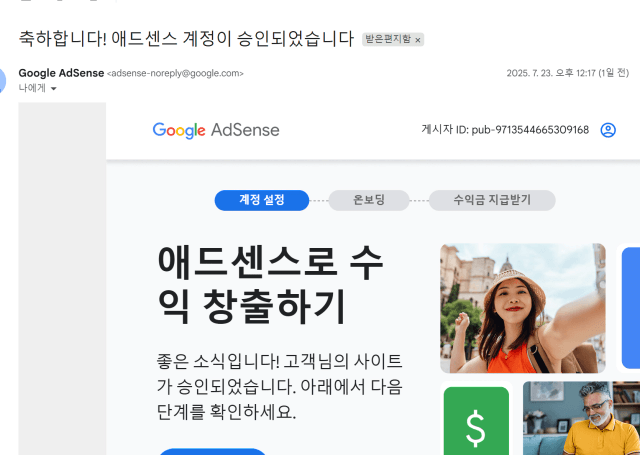Remove the 받은편지함 label with its x
This screenshot has height=455, width=640.
[418, 40]
